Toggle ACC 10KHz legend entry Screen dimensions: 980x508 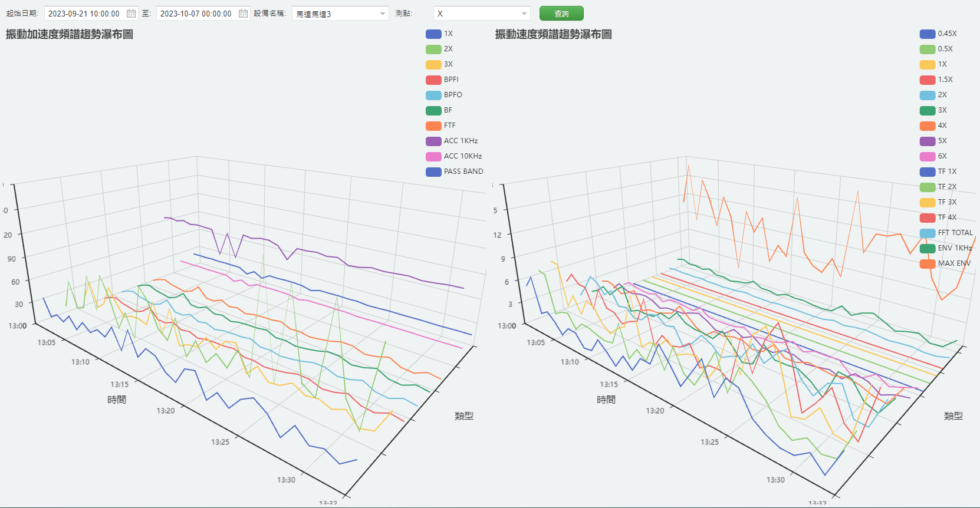click(454, 156)
